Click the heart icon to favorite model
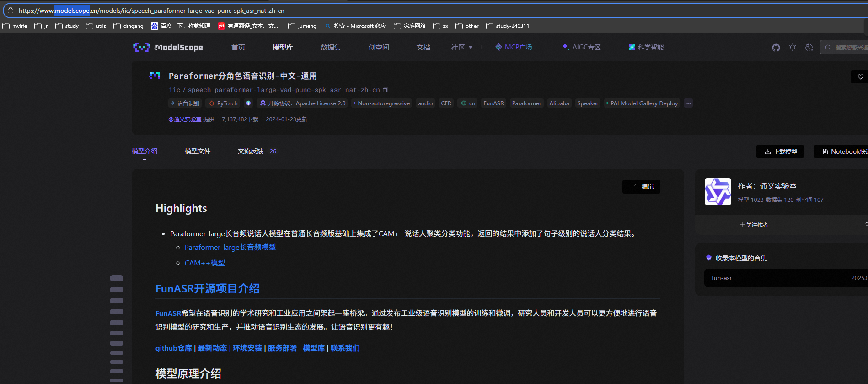The width and height of the screenshot is (868, 384). (860, 77)
